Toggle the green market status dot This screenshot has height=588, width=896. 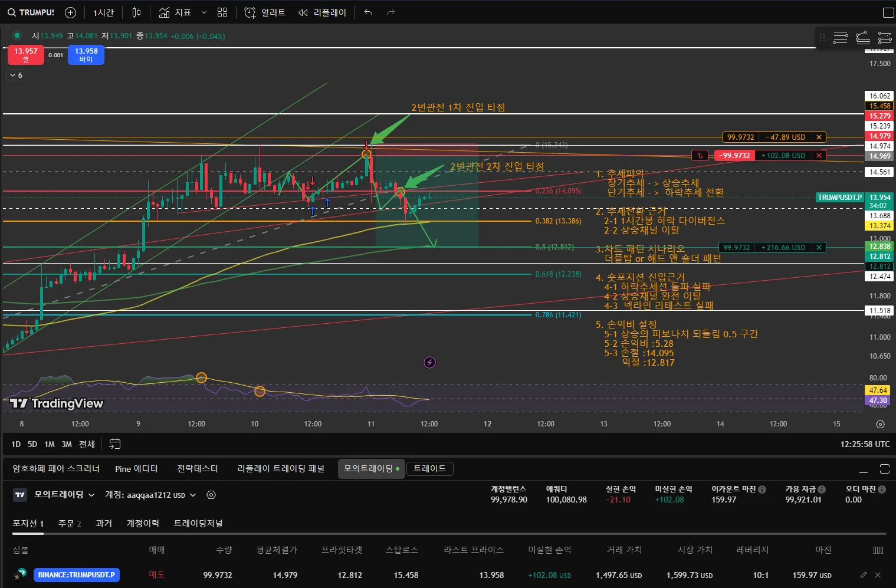[x=17, y=36]
